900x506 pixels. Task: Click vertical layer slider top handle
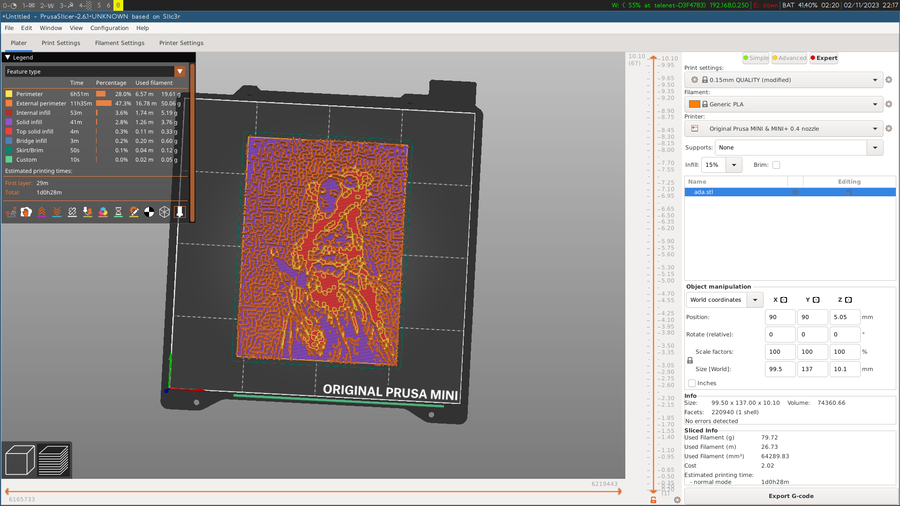click(x=653, y=58)
